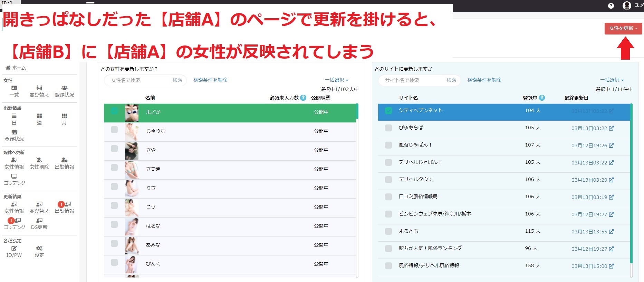Viewport: 644px width, 282px height.
Task: Tick the checkbox for さつき
Action: [x=114, y=168]
